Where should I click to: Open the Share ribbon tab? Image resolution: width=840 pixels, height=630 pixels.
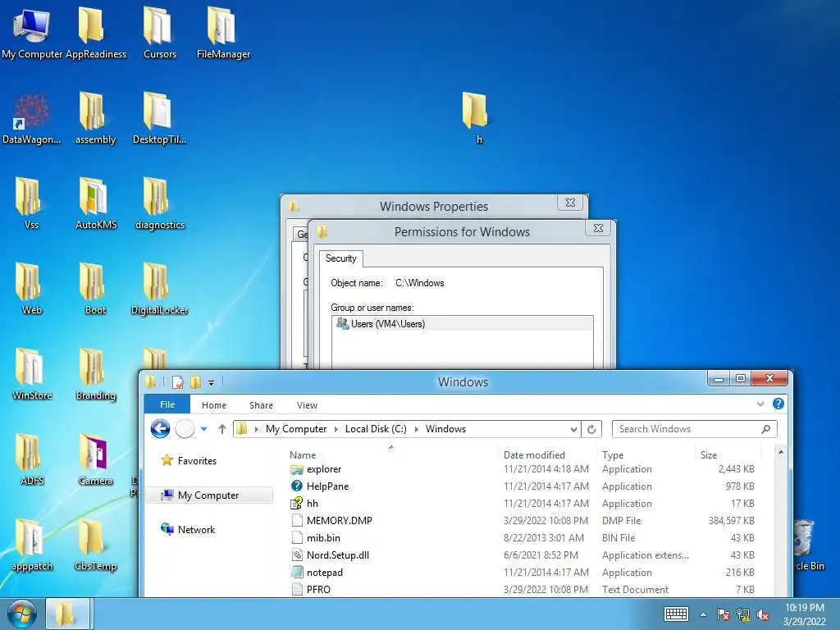[261, 405]
